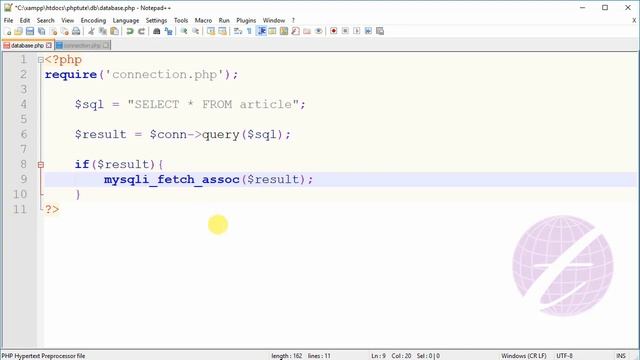Viewport: 640px width, 360px height.
Task: Cut selection with scissors icon
Action: click(91, 31)
